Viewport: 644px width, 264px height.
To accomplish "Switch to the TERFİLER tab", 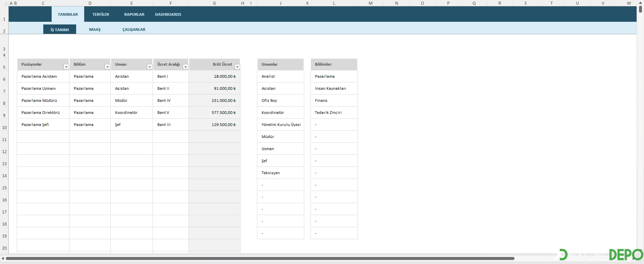I will click(101, 14).
